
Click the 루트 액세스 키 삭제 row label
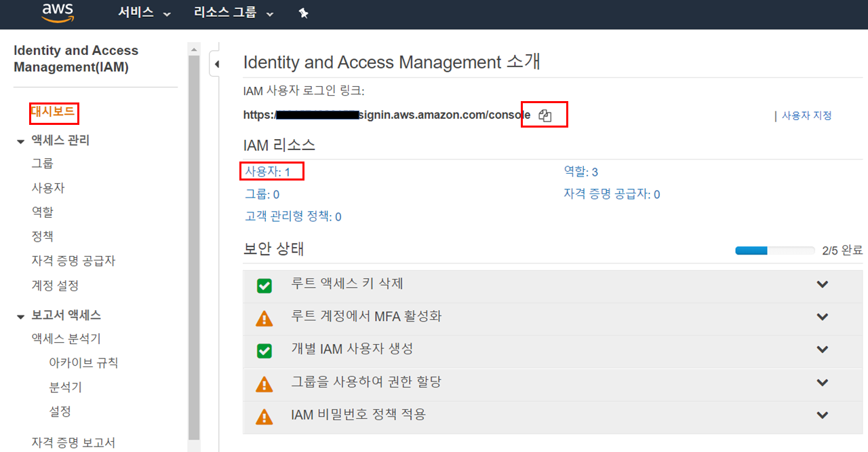coord(347,284)
